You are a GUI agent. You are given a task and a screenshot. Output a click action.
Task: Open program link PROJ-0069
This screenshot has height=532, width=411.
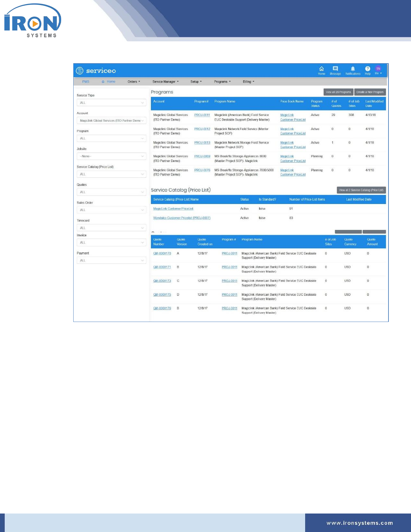pos(202,156)
